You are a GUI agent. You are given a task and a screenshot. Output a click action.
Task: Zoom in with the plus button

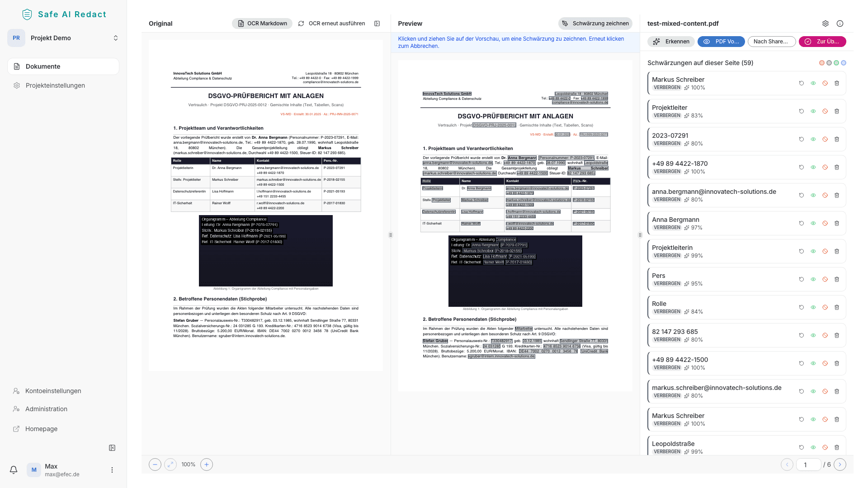coord(207,465)
